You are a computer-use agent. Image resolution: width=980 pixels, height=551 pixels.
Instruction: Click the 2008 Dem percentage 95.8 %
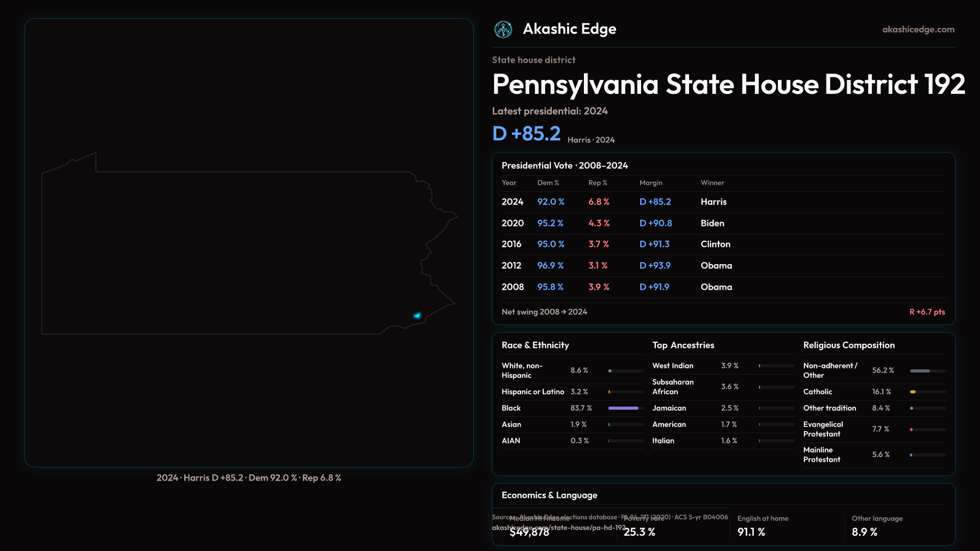coord(550,287)
